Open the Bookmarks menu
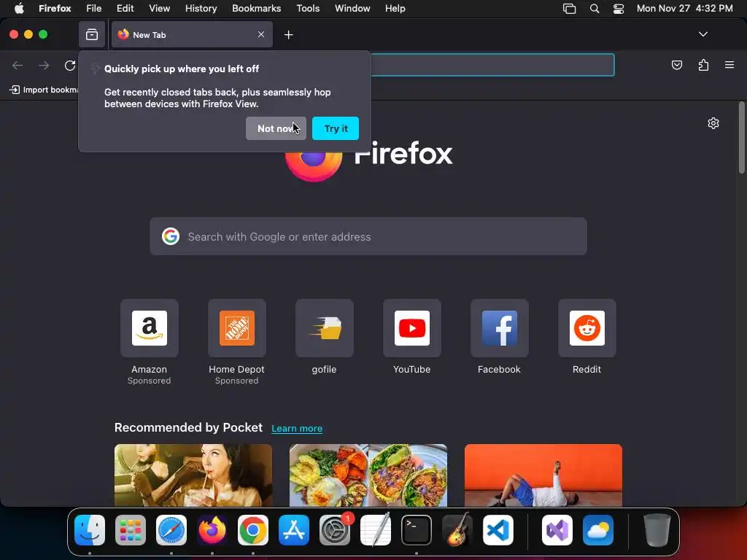This screenshot has width=747, height=560. [x=256, y=8]
